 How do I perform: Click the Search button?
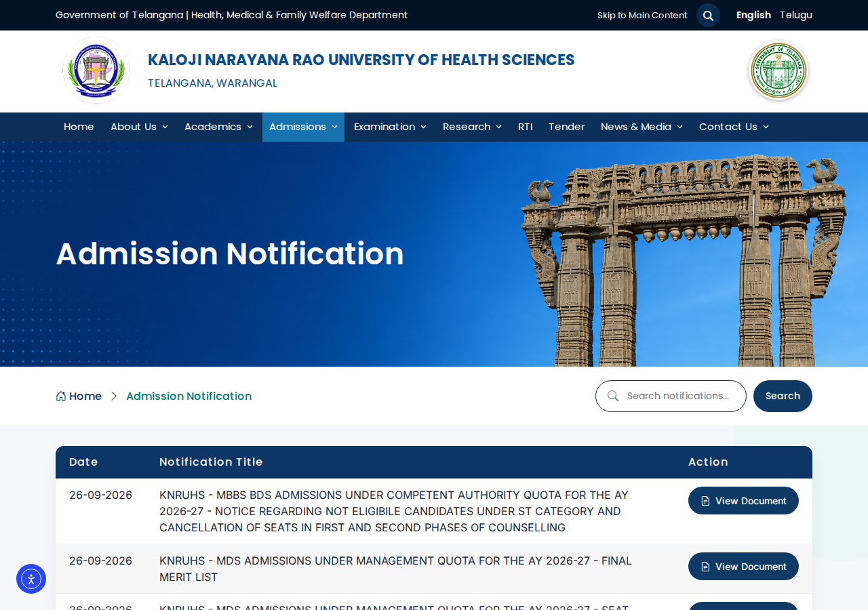783,396
